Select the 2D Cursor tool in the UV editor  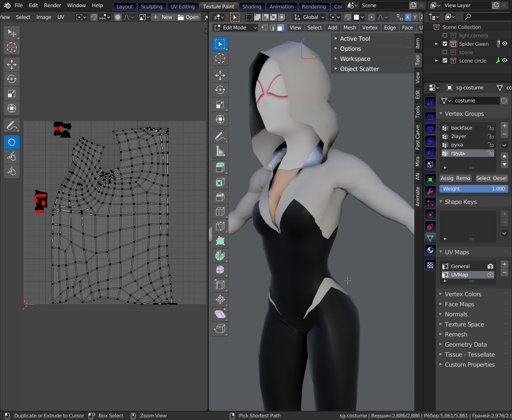12,47
